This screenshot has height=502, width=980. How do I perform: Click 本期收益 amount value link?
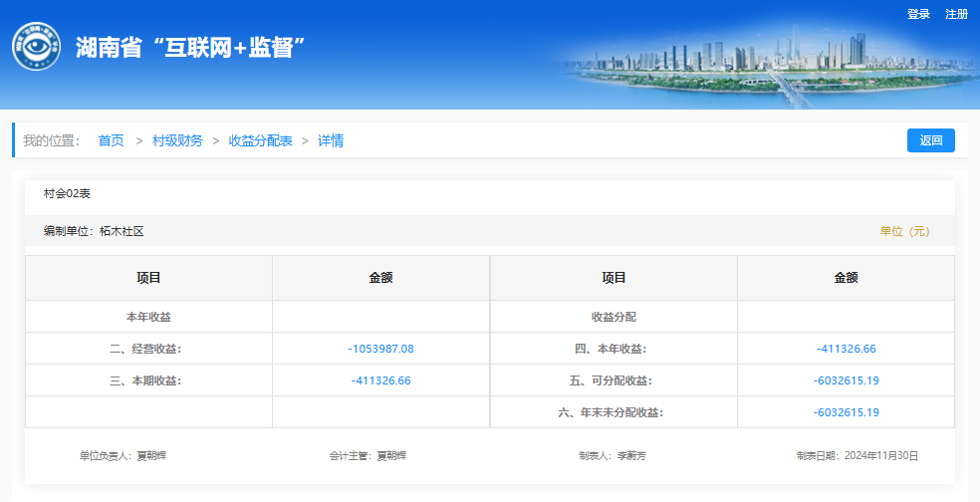(380, 380)
